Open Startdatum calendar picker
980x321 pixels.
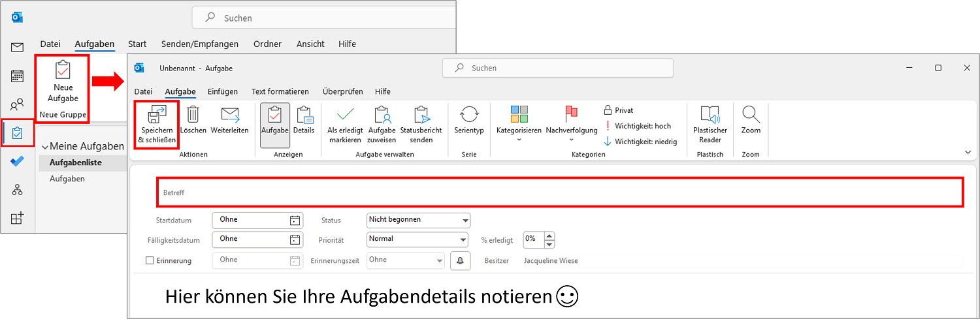coord(295,220)
